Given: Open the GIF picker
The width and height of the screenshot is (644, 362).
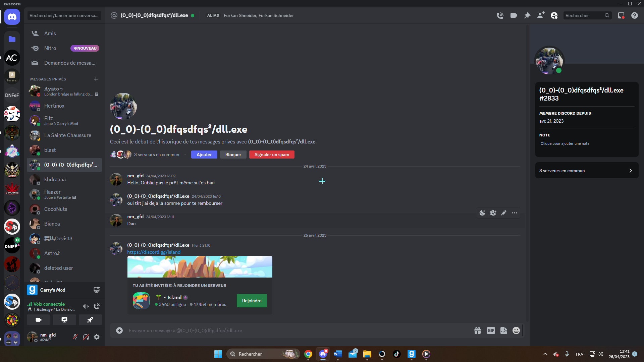Looking at the screenshot, I should click(491, 330).
